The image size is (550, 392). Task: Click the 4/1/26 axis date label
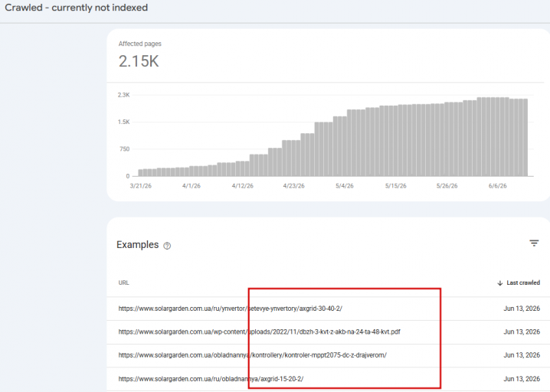[x=192, y=186]
